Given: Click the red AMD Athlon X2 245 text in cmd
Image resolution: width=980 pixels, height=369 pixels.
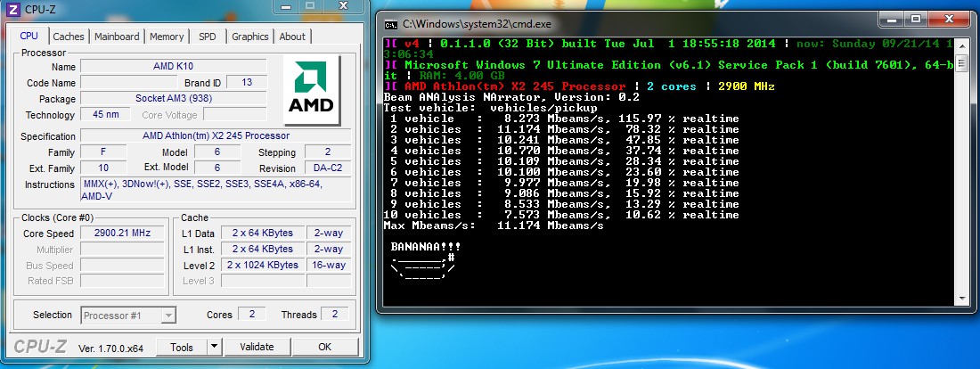Looking at the screenshot, I should pos(514,86).
